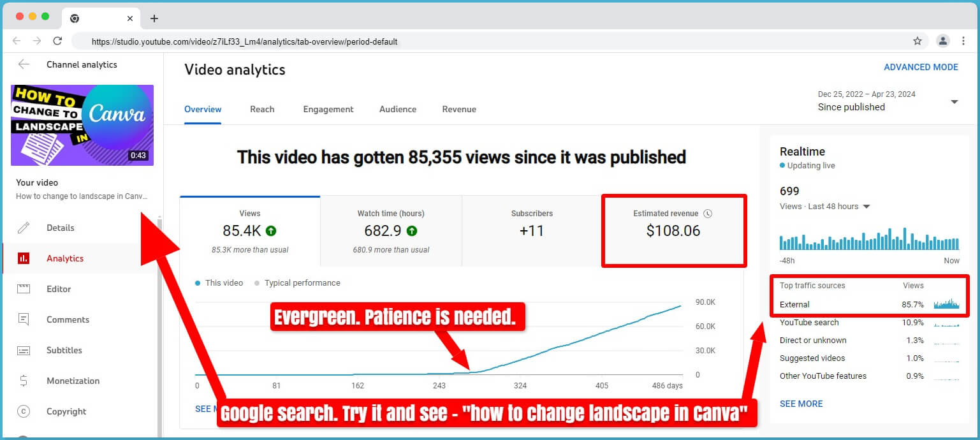This screenshot has height=440, width=980.
Task: Reload the page in the browser
Action: [57, 41]
